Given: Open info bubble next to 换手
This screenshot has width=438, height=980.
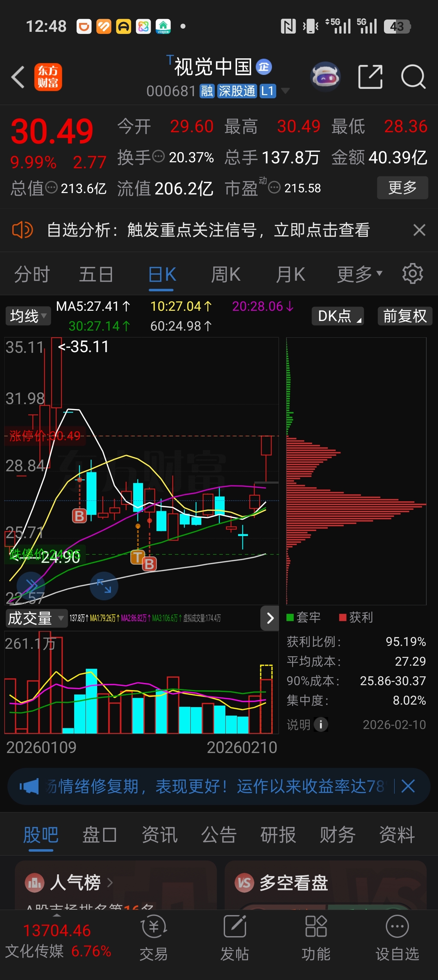Looking at the screenshot, I should [x=158, y=156].
